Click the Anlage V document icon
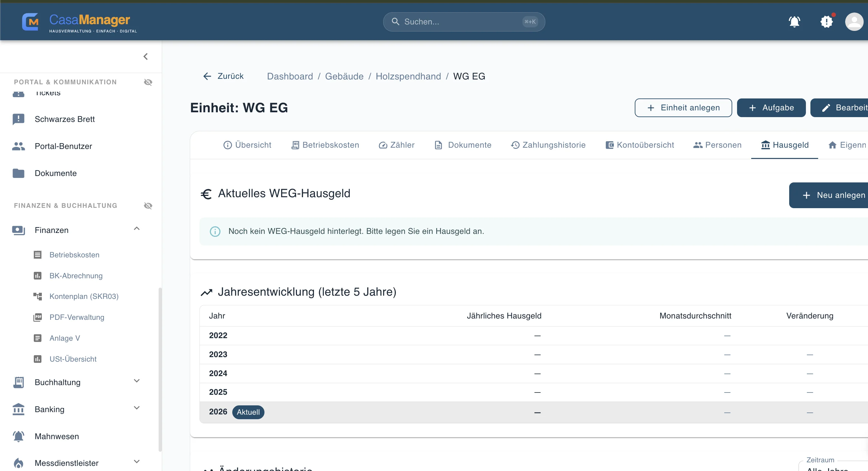Viewport: 868px width, 471px height. pyautogui.click(x=37, y=338)
